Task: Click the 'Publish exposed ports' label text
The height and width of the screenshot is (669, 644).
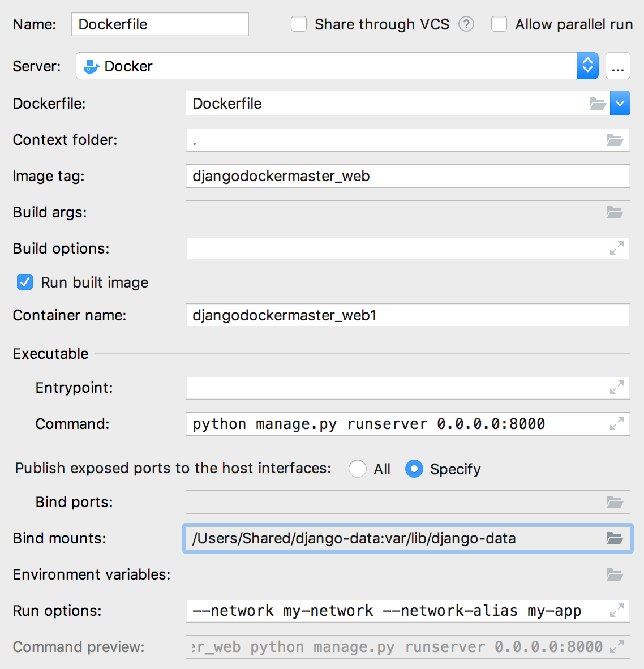Action: pos(173,469)
